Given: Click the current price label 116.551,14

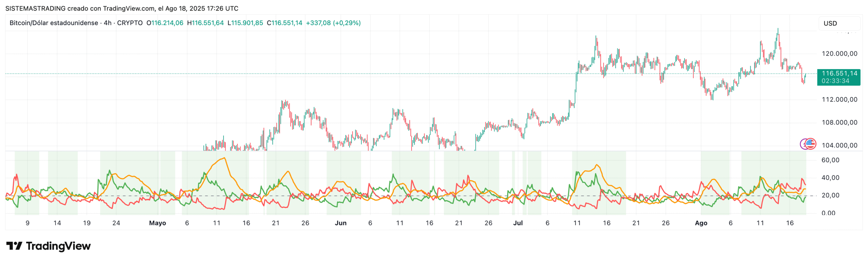Looking at the screenshot, I should pyautogui.click(x=839, y=73).
